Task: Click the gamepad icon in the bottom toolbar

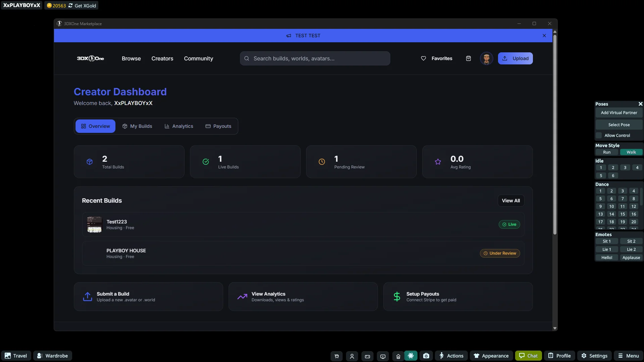Action: [x=367, y=356]
